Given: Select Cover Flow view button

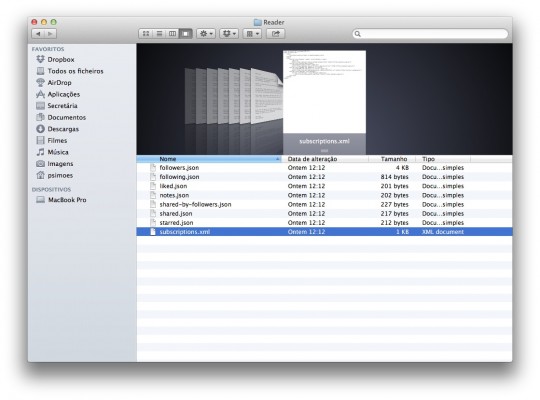Looking at the screenshot, I should pos(186,33).
